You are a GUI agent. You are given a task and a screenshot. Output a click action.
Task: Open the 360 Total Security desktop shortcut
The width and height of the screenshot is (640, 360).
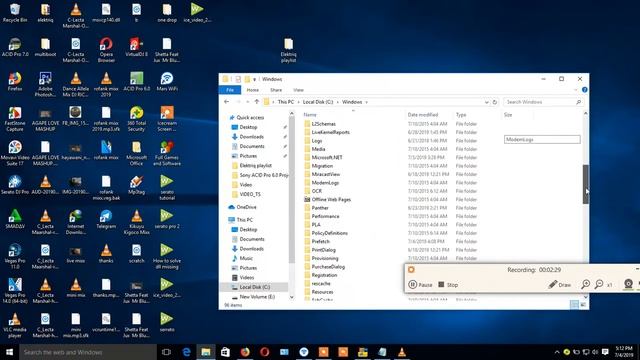point(136,119)
